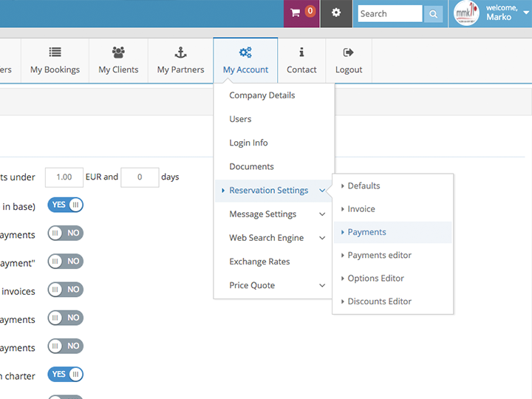Toggle the YES switch beside 'charter'
The height and width of the screenshot is (399, 532).
(66, 374)
